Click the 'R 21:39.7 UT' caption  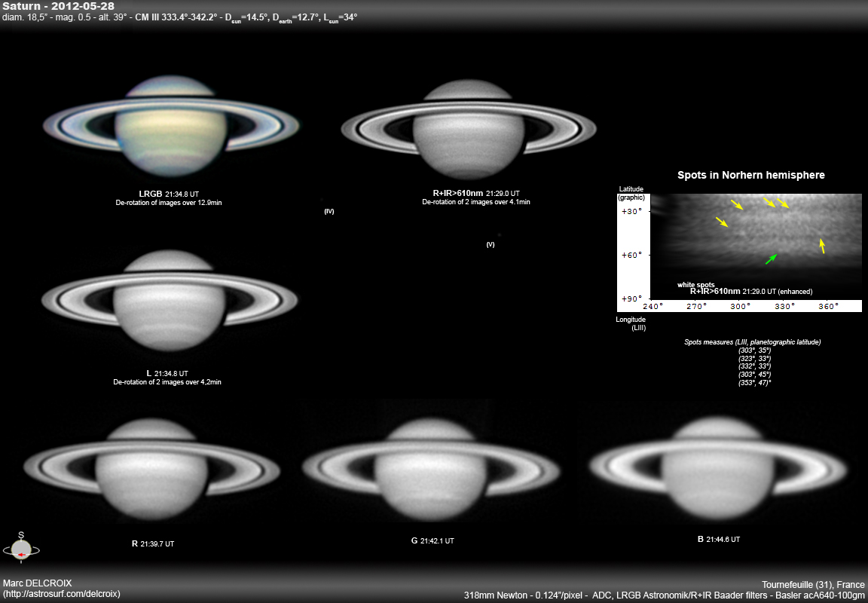(153, 543)
